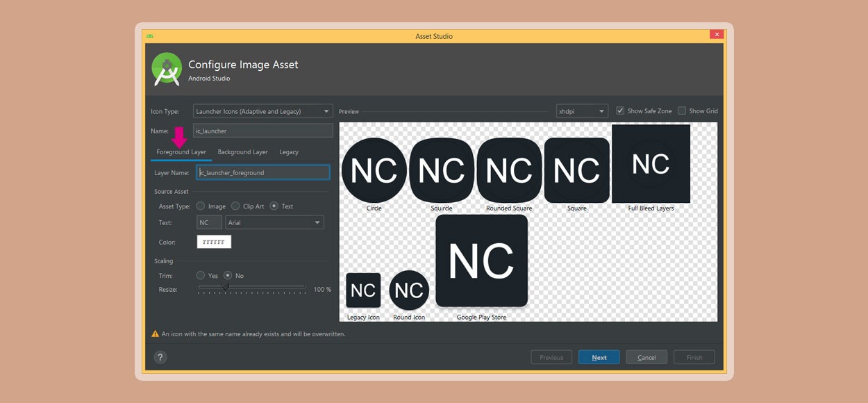Click the Next button
The height and width of the screenshot is (403, 868).
pos(599,357)
